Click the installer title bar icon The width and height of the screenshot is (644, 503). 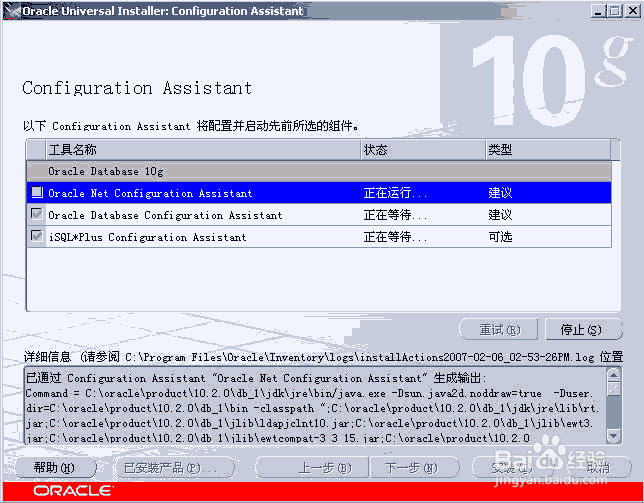click(x=12, y=11)
